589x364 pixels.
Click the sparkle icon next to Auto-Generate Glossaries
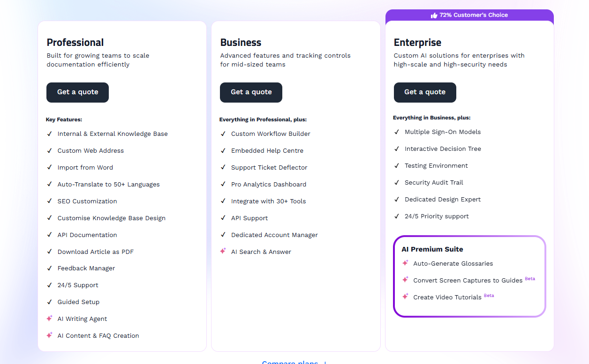point(405,263)
